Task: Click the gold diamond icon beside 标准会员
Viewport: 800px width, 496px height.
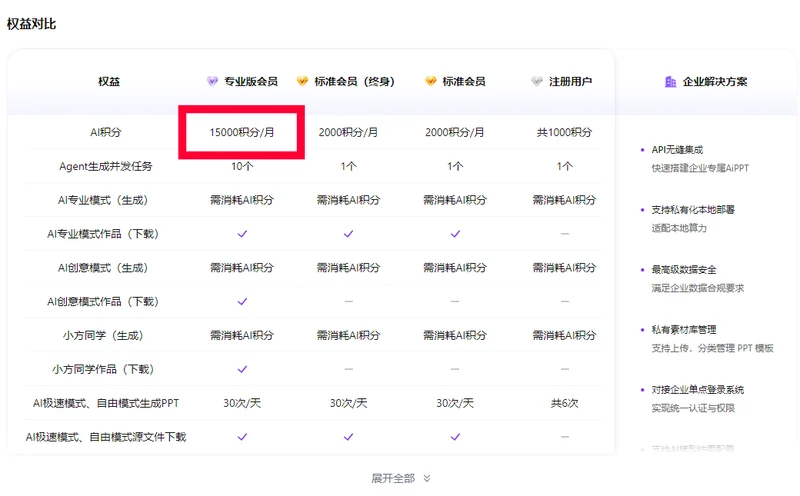Action: (x=431, y=81)
